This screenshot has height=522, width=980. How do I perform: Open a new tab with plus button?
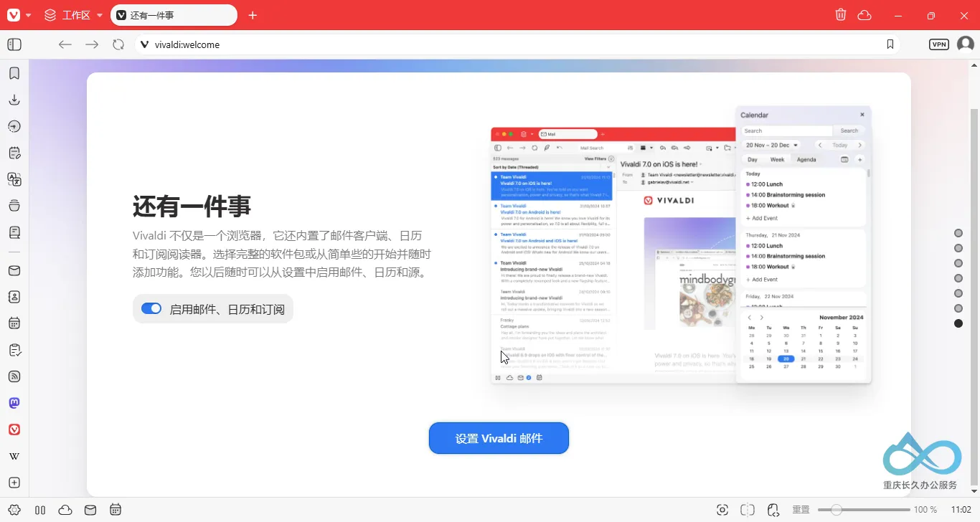(x=253, y=15)
